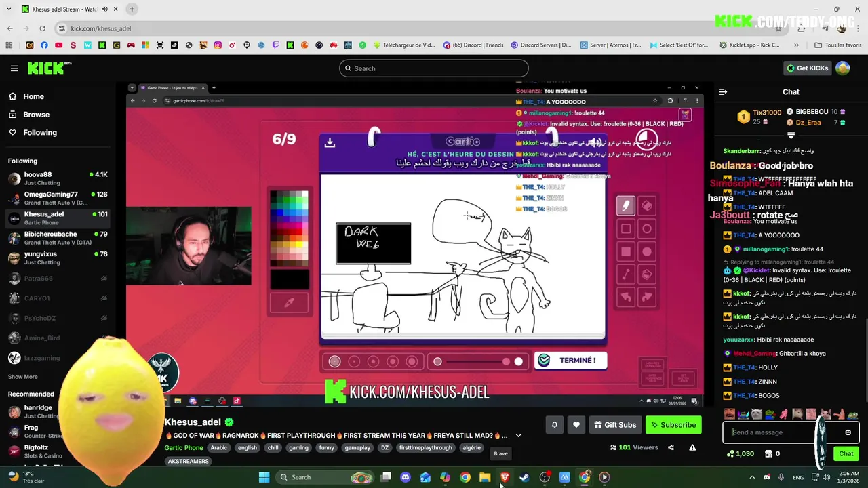Click the notification bell for Khesus_adel
The height and width of the screenshot is (488, 868).
point(554,425)
